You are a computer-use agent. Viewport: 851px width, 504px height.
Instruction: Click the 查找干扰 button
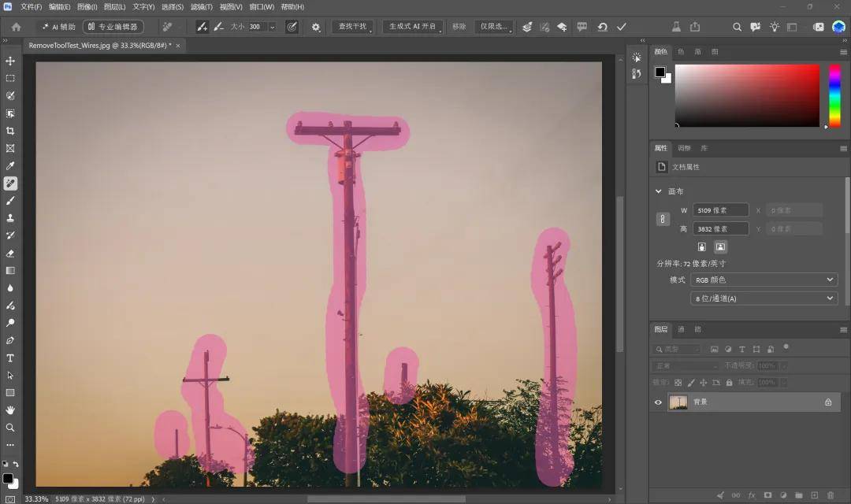352,27
